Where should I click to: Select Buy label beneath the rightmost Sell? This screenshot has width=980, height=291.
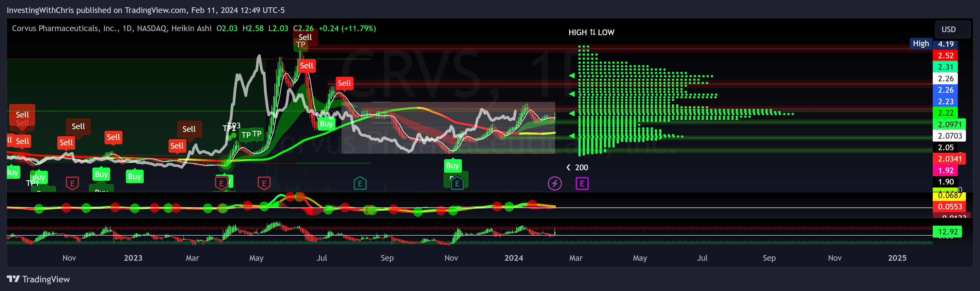pyautogui.click(x=326, y=124)
